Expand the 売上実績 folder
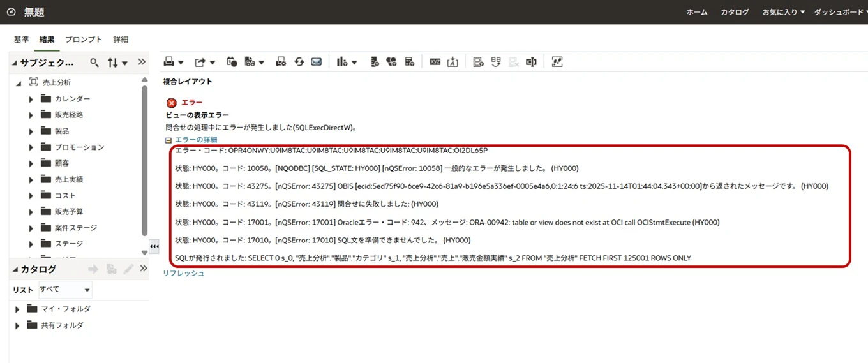868x363 pixels. (31, 179)
